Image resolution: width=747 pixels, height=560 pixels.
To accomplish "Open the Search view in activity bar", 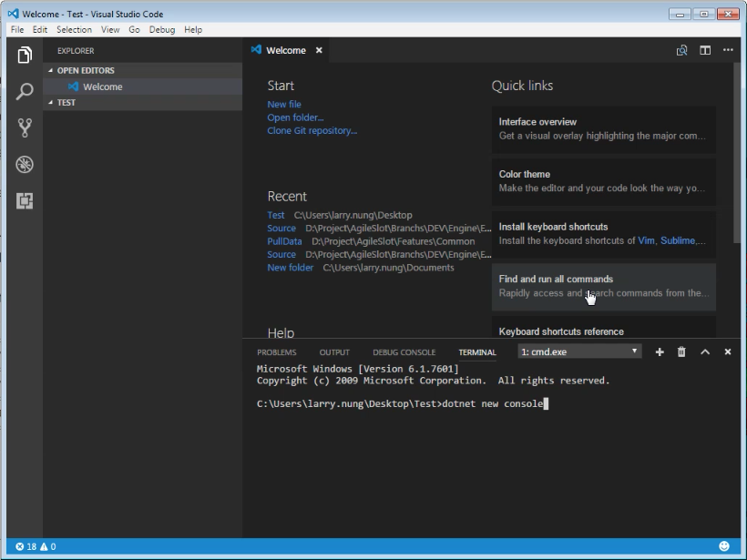I will pyautogui.click(x=25, y=91).
